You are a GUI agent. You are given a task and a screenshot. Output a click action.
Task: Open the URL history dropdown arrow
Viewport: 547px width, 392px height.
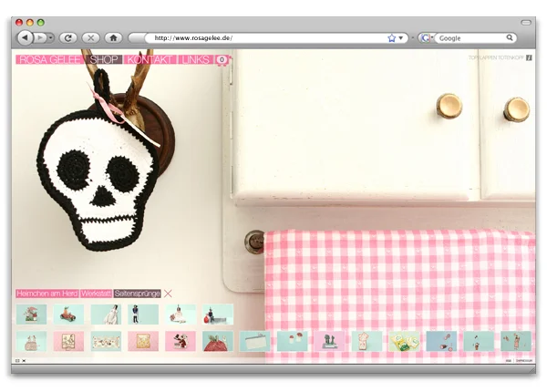(x=402, y=38)
